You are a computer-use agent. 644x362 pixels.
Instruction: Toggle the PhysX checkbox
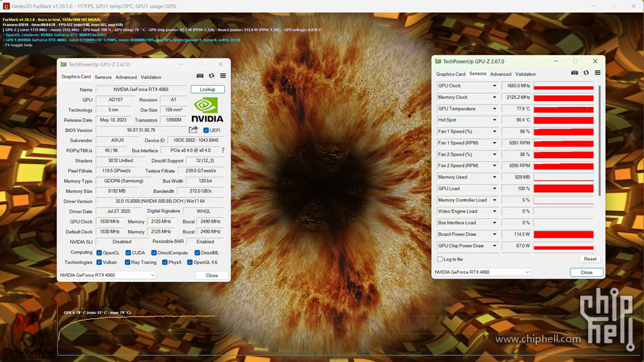pyautogui.click(x=165, y=262)
